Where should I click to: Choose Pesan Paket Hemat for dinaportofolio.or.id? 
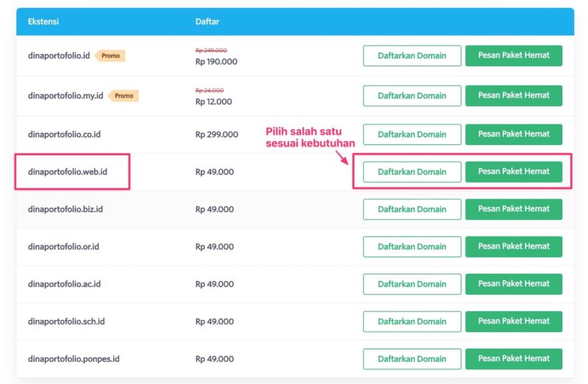[x=513, y=246]
